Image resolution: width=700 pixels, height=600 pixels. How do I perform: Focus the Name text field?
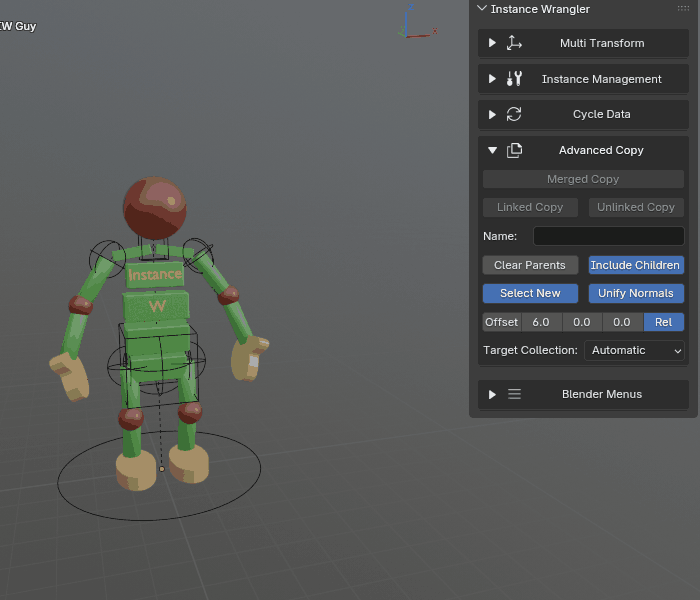tap(608, 236)
